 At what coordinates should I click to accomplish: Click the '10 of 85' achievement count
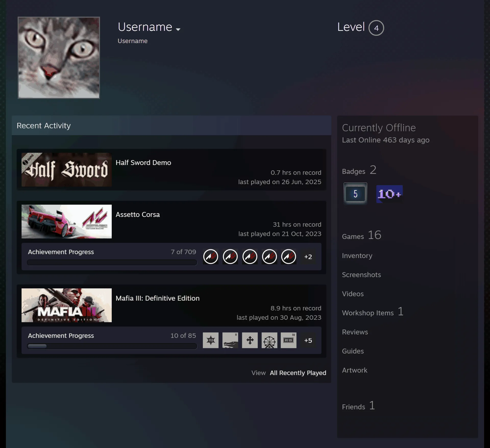[183, 336]
